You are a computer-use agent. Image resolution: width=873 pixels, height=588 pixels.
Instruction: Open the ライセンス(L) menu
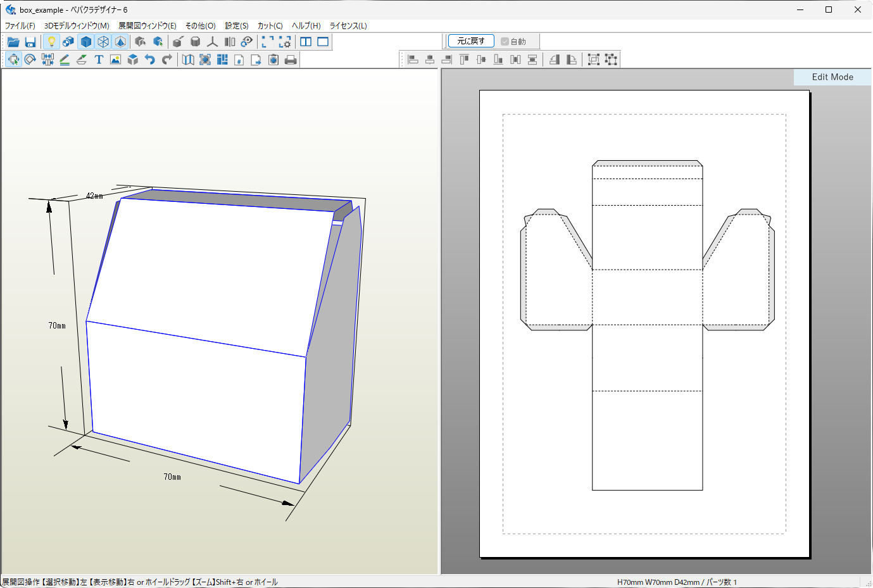(x=348, y=26)
